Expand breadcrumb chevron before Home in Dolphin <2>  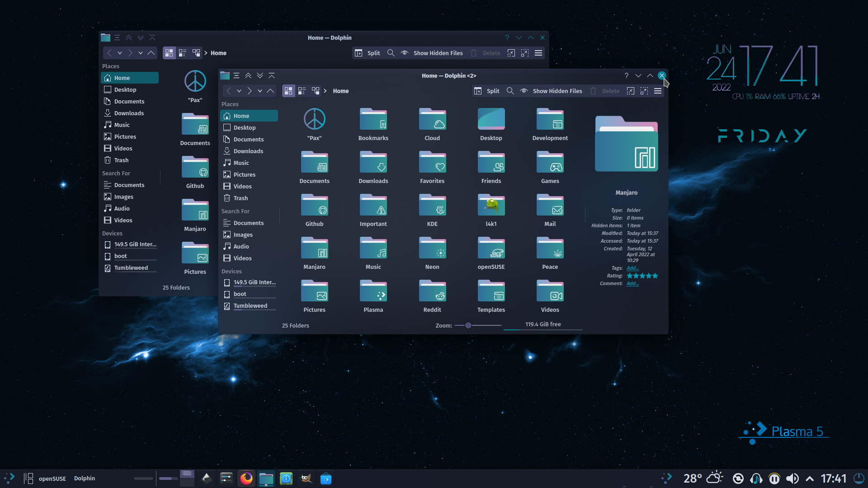[x=325, y=91]
